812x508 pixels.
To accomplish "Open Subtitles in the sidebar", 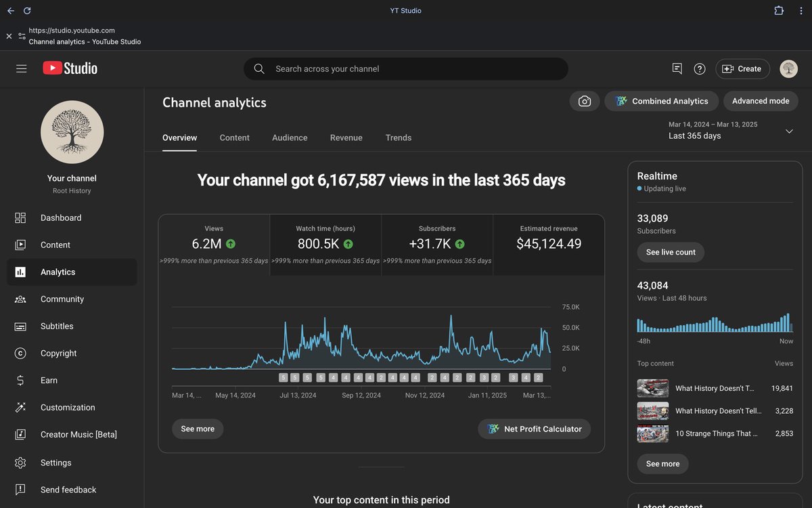I will [x=72, y=326].
